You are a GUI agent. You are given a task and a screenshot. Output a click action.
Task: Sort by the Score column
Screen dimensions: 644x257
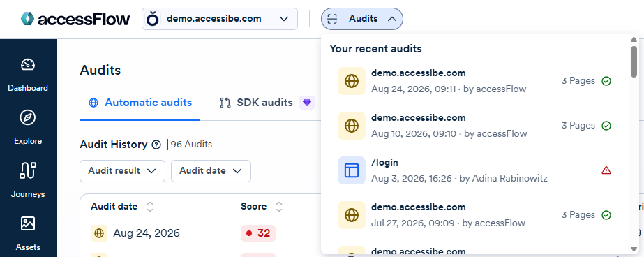262,207
